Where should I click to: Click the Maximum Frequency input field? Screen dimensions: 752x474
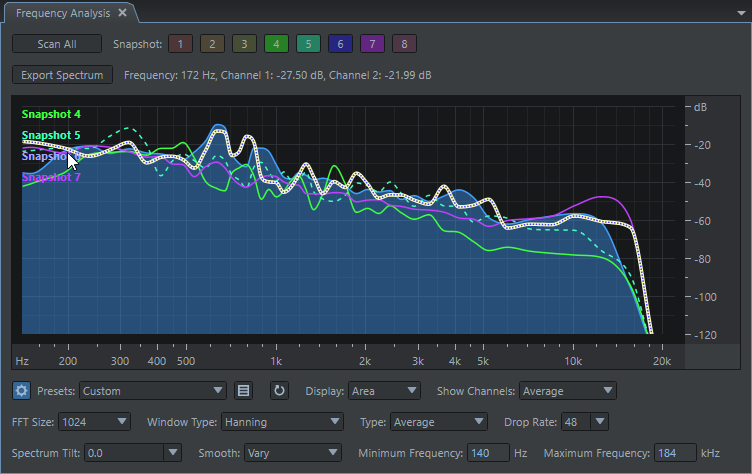[674, 453]
